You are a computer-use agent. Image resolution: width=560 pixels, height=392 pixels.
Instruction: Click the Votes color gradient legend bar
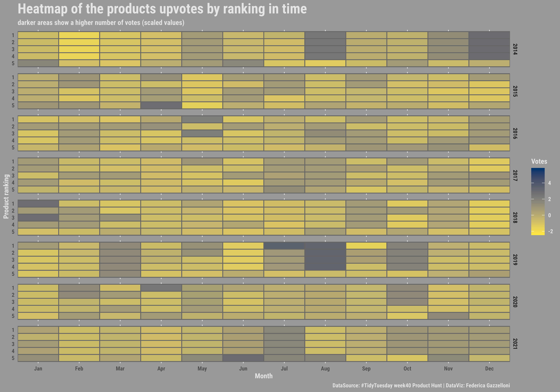tap(538, 202)
